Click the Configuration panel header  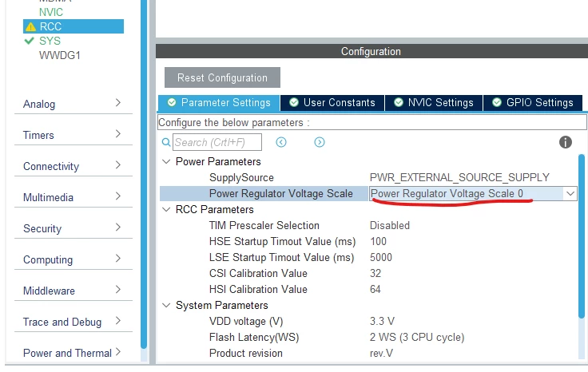pyautogui.click(x=371, y=51)
